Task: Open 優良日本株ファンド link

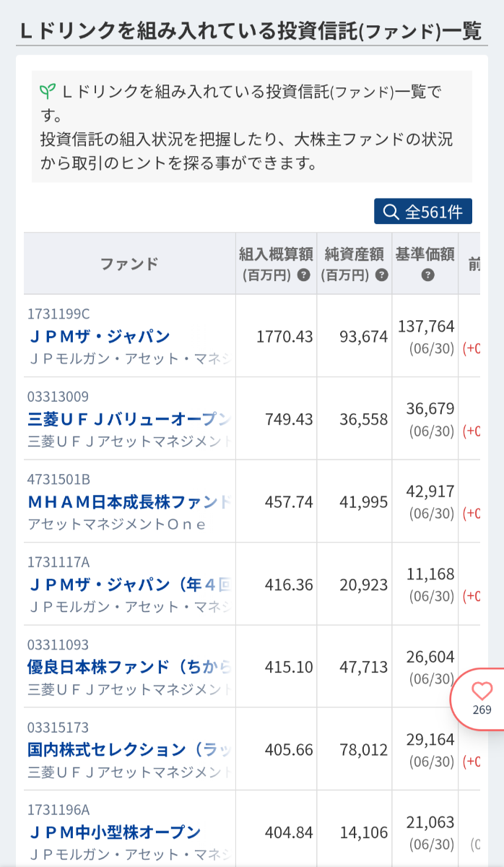Action: pyautogui.click(x=129, y=667)
